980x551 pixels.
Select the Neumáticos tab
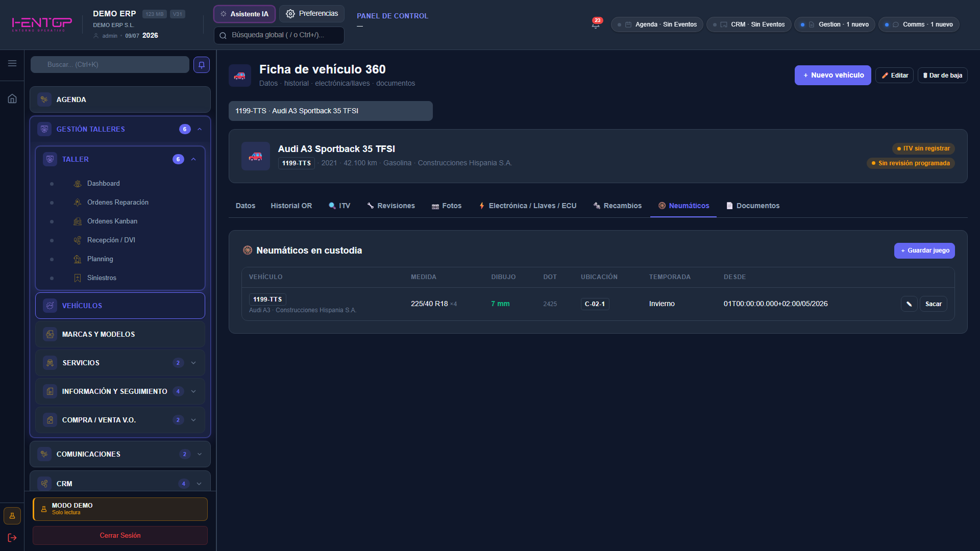(x=683, y=206)
